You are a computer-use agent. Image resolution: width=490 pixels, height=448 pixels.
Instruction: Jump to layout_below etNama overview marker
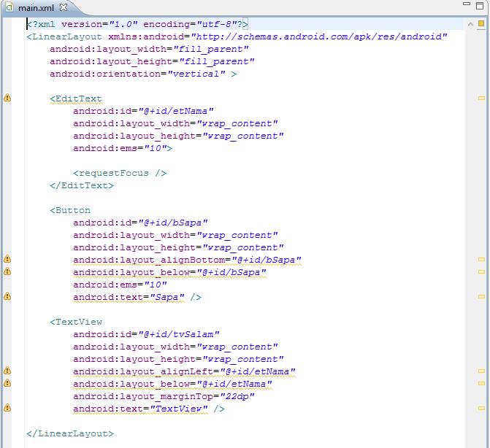[481, 383]
